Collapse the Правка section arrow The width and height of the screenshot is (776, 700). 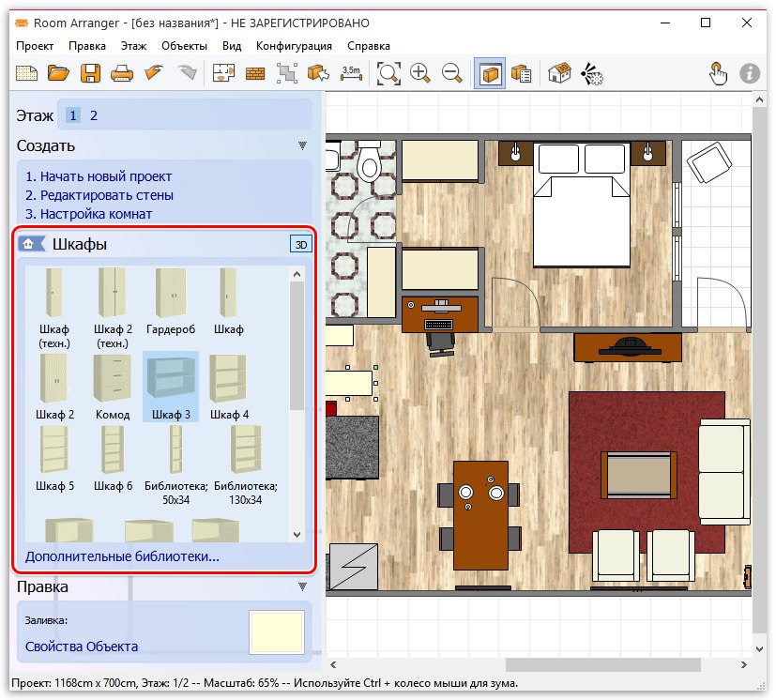pos(302,586)
